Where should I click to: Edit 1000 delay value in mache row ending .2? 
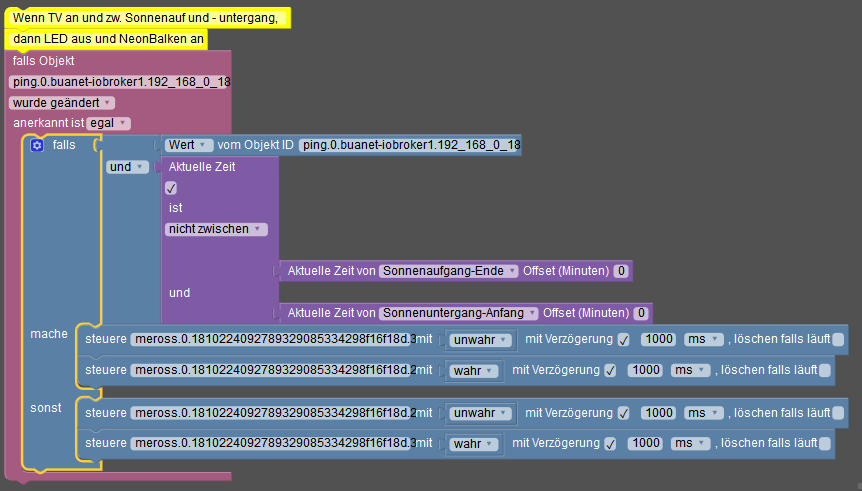point(645,371)
